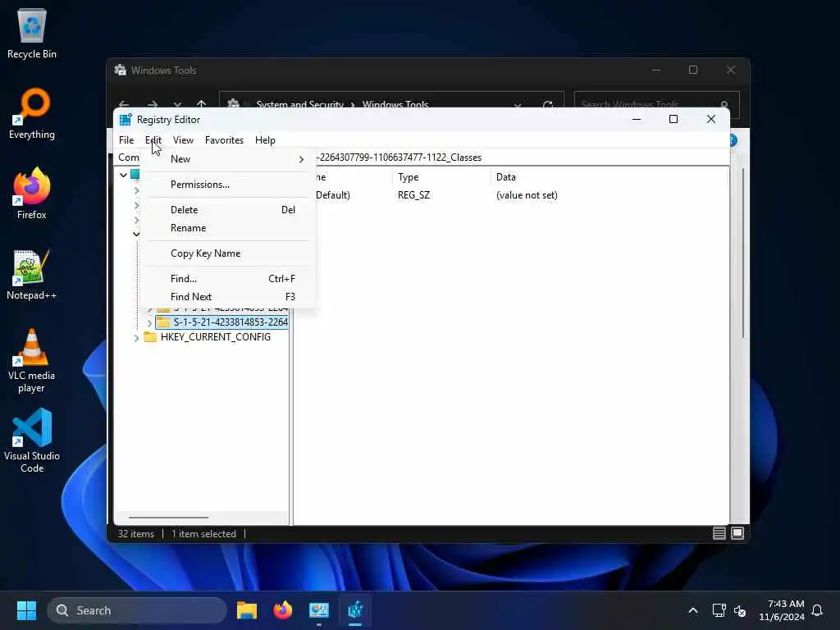Click the tree pane horizontal scrollbar

click(168, 518)
